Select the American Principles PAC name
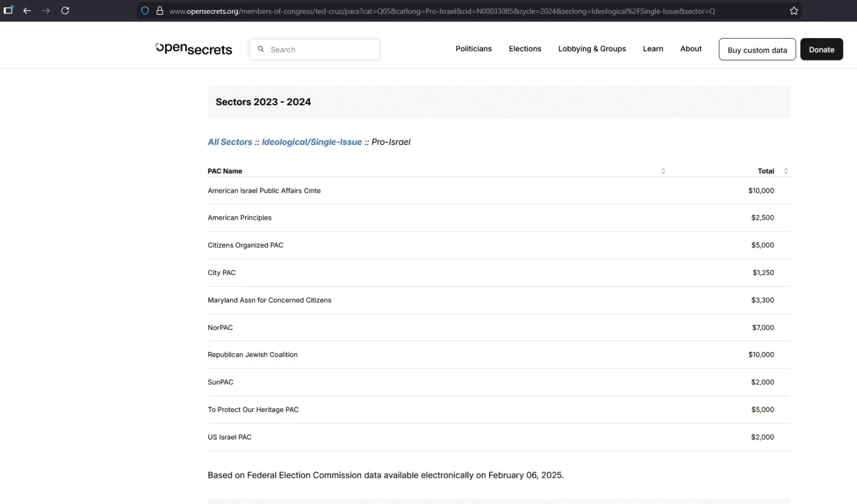The image size is (857, 504). coord(239,218)
